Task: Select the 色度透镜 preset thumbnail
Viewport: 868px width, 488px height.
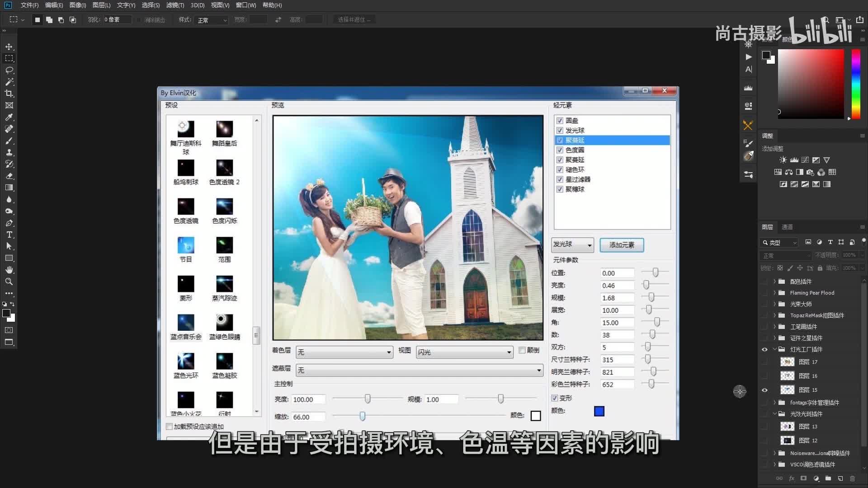Action: pos(186,207)
